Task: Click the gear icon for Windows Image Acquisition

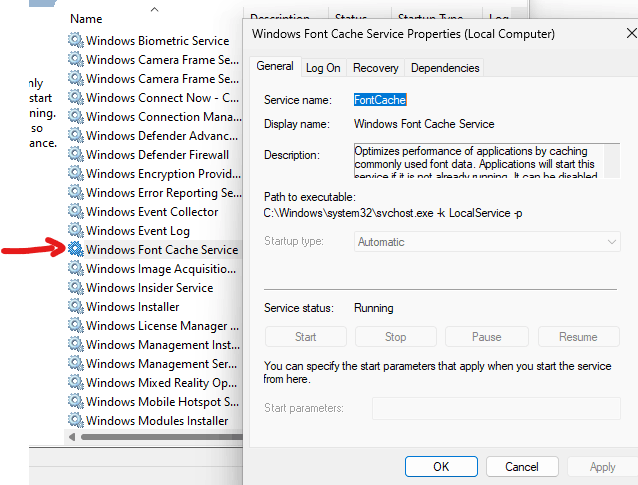Action: (x=76, y=268)
